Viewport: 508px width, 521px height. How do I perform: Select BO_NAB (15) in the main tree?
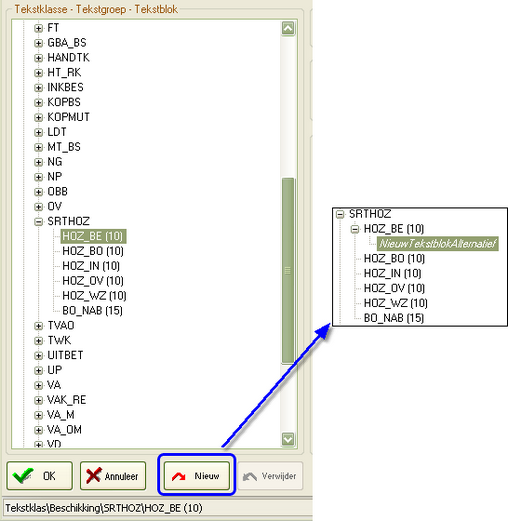click(92, 311)
